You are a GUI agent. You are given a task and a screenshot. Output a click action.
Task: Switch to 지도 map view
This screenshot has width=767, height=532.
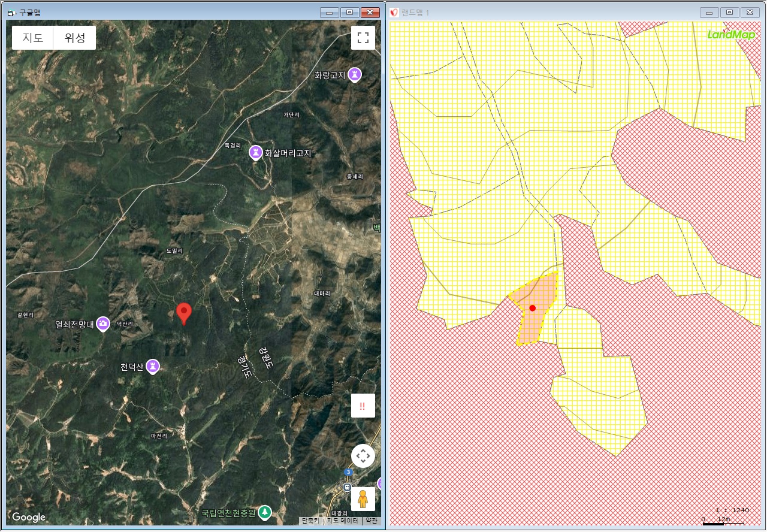[x=33, y=38]
